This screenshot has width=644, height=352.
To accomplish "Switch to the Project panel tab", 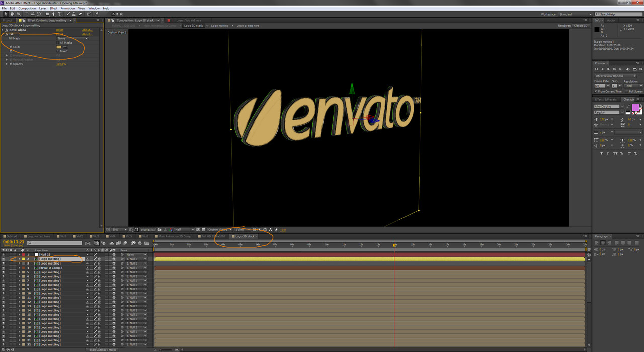I will coord(8,20).
